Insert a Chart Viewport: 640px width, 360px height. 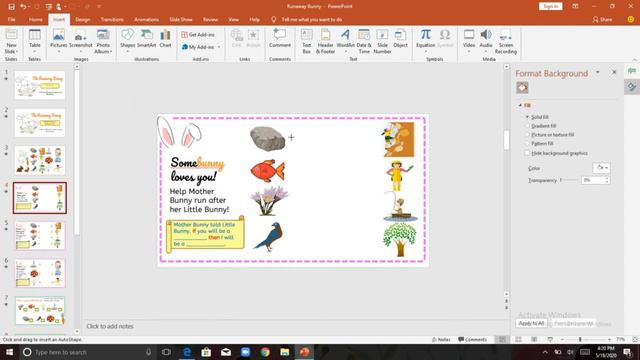point(165,39)
